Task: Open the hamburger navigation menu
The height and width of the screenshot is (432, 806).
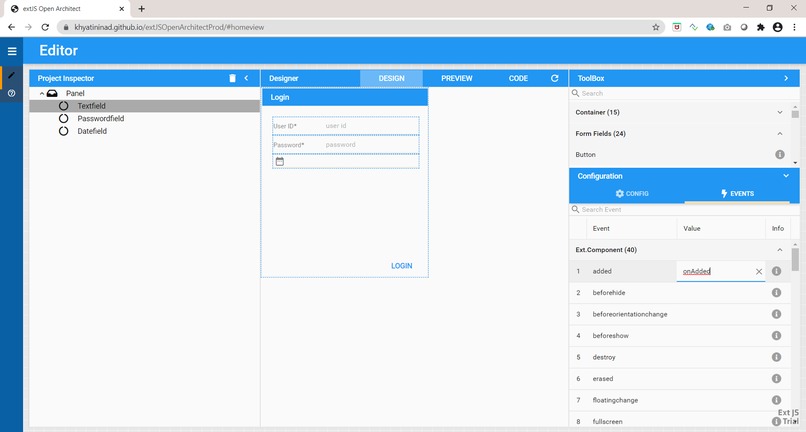Action: coord(12,51)
